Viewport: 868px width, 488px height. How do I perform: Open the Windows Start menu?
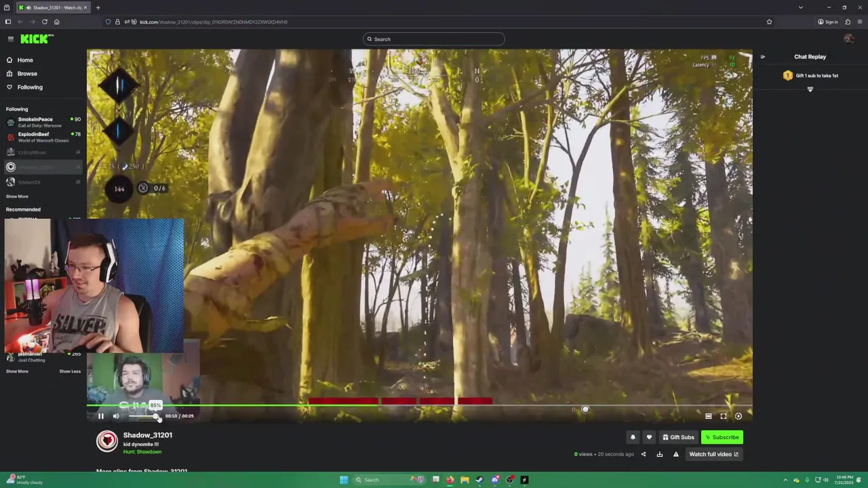[344, 480]
